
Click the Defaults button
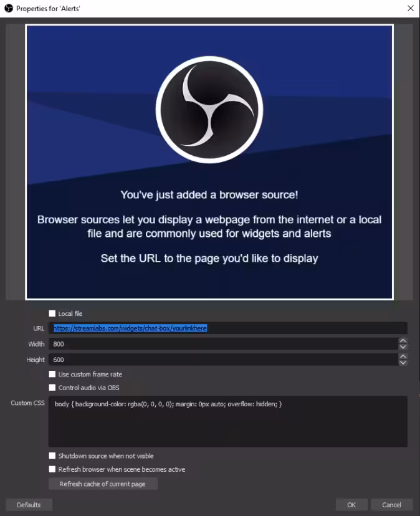pos(29,505)
